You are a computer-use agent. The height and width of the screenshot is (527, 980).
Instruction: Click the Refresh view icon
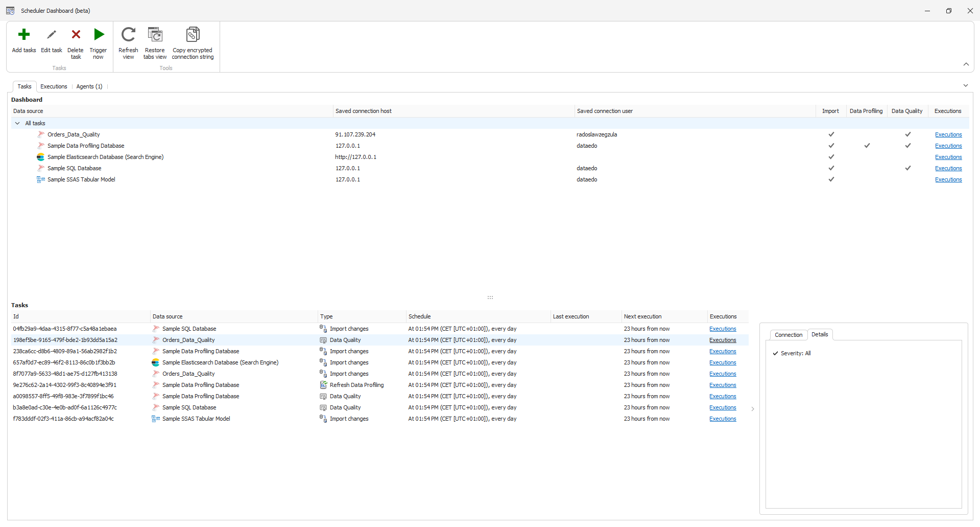tap(128, 34)
